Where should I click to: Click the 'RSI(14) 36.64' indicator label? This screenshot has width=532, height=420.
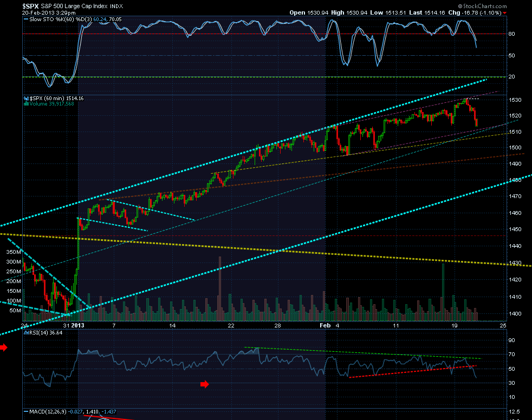point(46,333)
